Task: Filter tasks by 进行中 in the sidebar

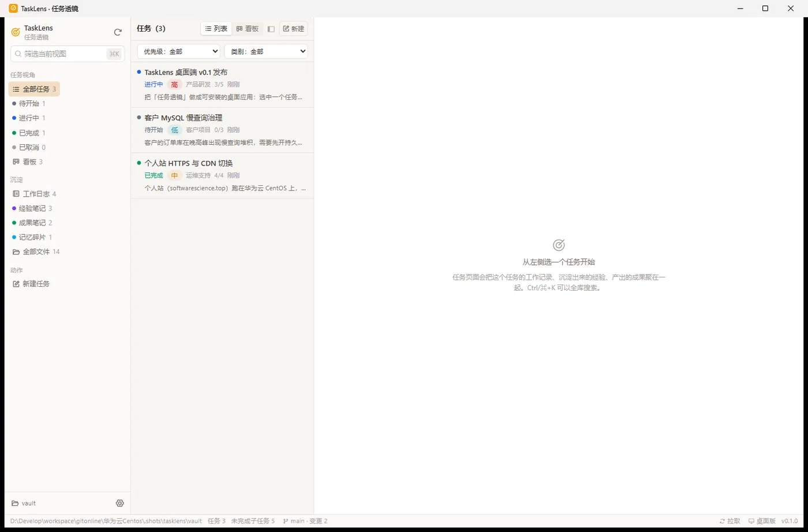Action: [28, 118]
